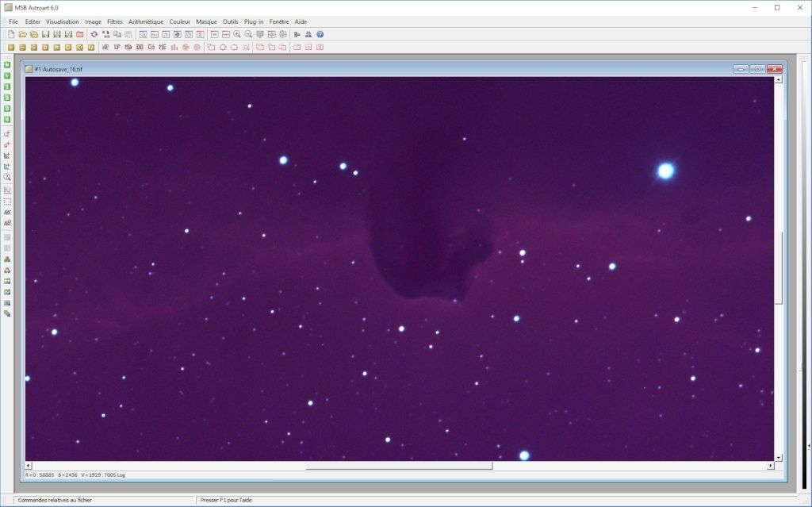
Task: Open the Visualisation menu
Action: [62, 21]
